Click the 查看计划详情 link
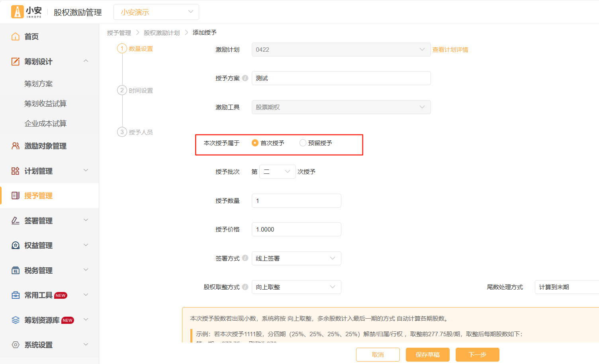 click(x=450, y=50)
